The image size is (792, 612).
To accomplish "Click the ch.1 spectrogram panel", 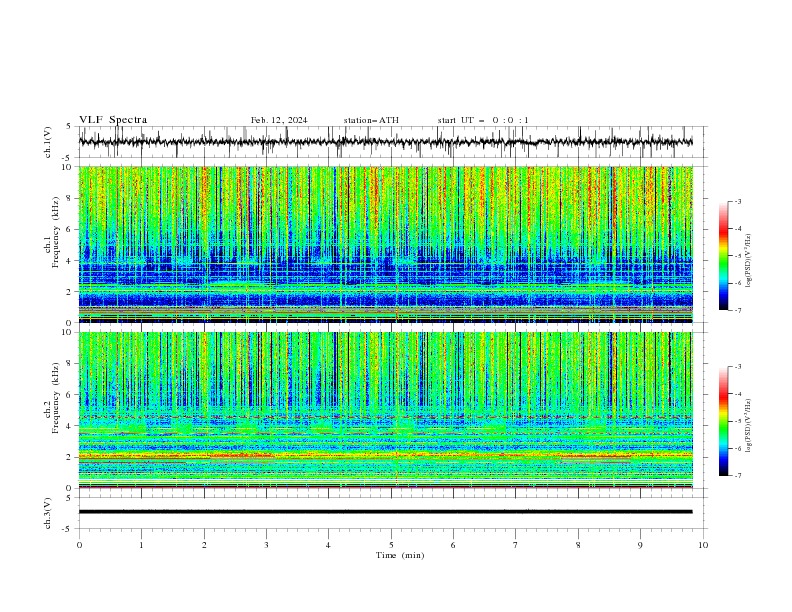I will pyautogui.click(x=386, y=244).
